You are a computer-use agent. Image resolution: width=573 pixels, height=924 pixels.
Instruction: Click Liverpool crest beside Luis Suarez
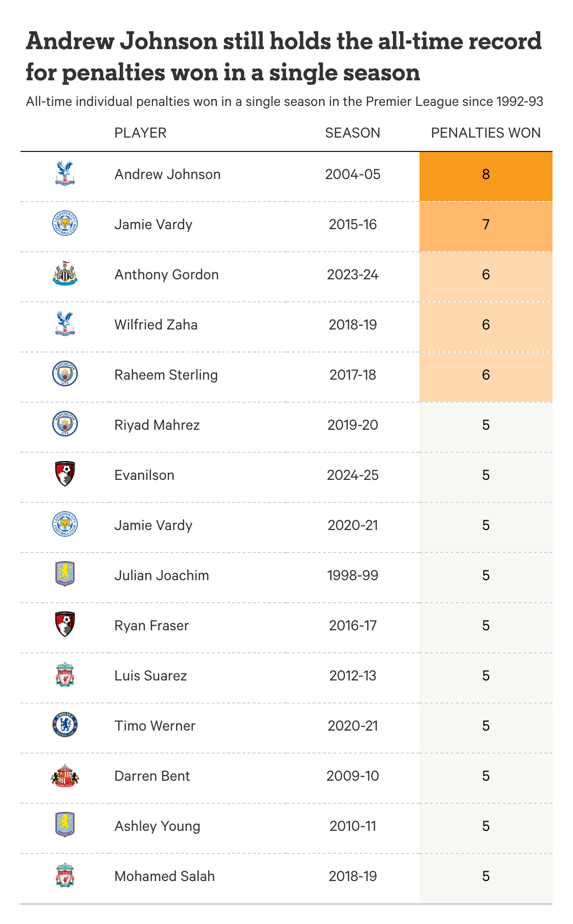coord(65,675)
